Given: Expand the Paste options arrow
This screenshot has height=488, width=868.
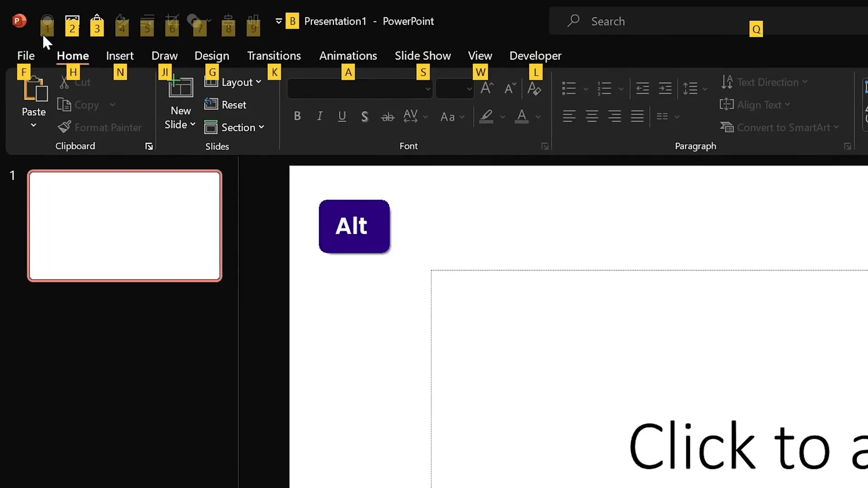Looking at the screenshot, I should tap(33, 125).
